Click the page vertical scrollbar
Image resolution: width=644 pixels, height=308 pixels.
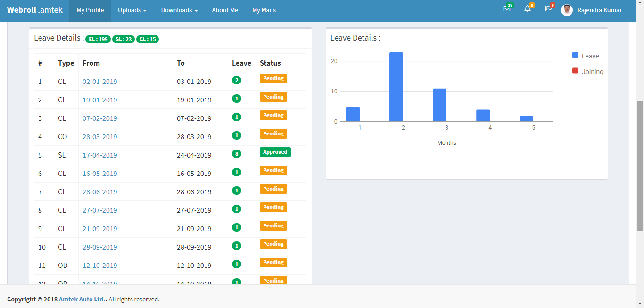tap(640, 165)
